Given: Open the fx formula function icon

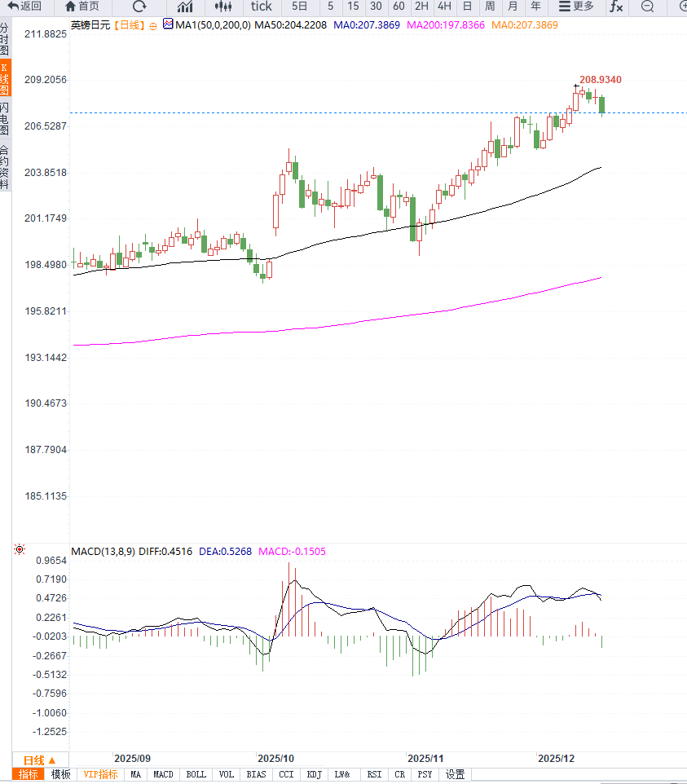Looking at the screenshot, I should pyautogui.click(x=616, y=7).
